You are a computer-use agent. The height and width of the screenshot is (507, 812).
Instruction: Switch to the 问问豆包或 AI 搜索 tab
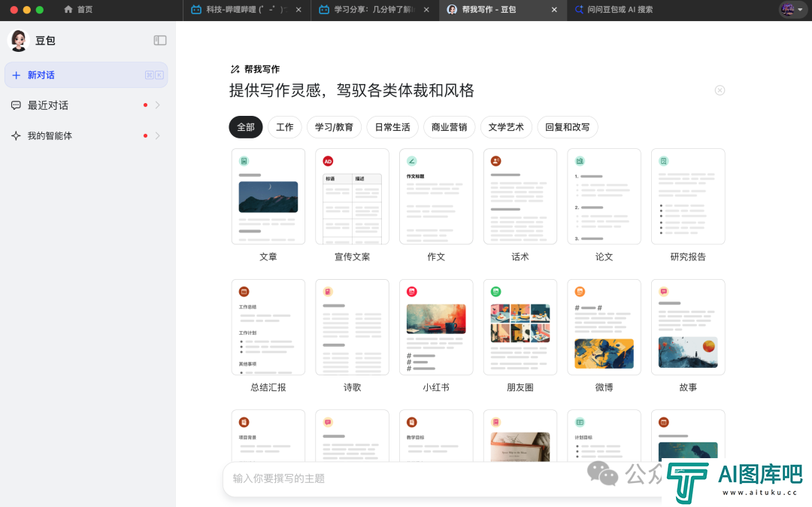pyautogui.click(x=614, y=9)
